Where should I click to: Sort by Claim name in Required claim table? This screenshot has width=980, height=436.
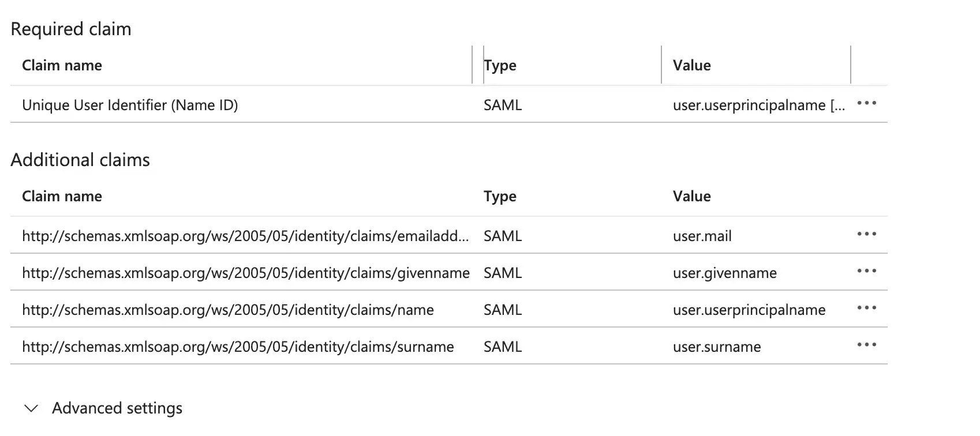[x=62, y=66]
